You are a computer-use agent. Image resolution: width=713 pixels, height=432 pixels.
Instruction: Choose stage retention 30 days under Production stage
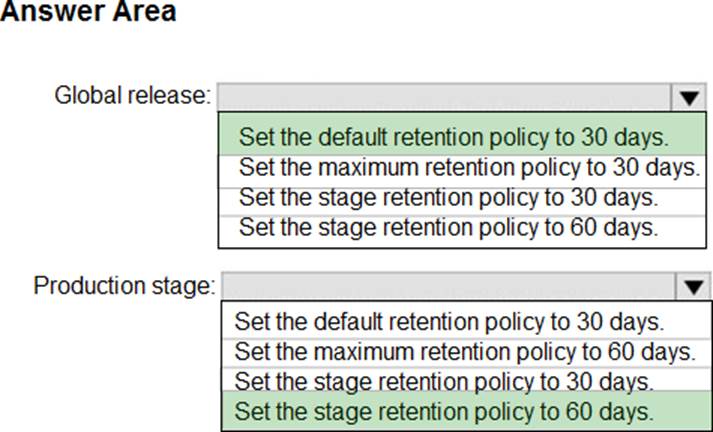[444, 380]
